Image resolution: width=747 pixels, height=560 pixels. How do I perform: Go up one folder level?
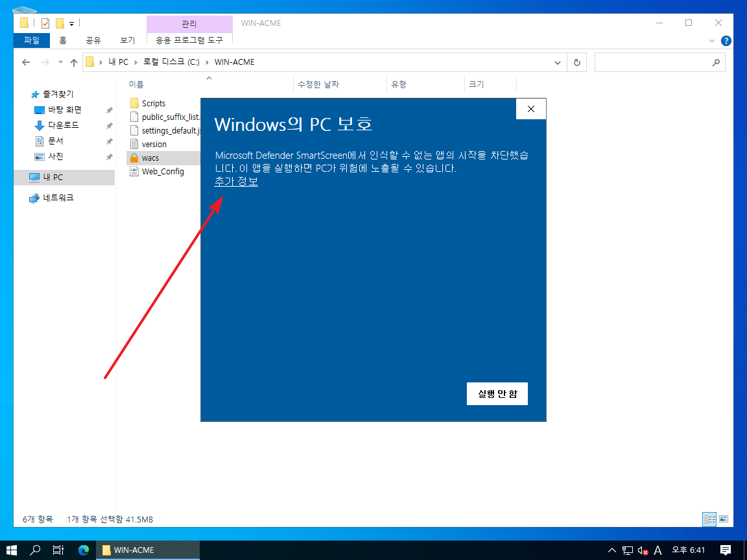point(73,62)
